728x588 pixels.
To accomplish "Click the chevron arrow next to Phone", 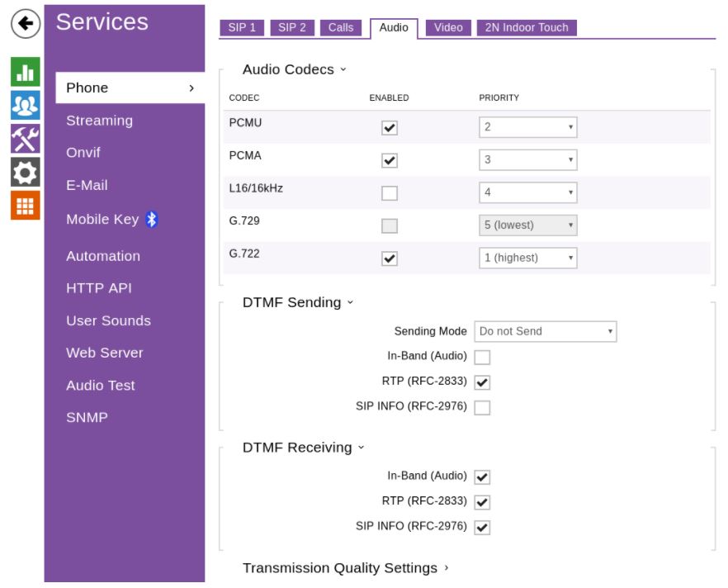I will click(191, 88).
